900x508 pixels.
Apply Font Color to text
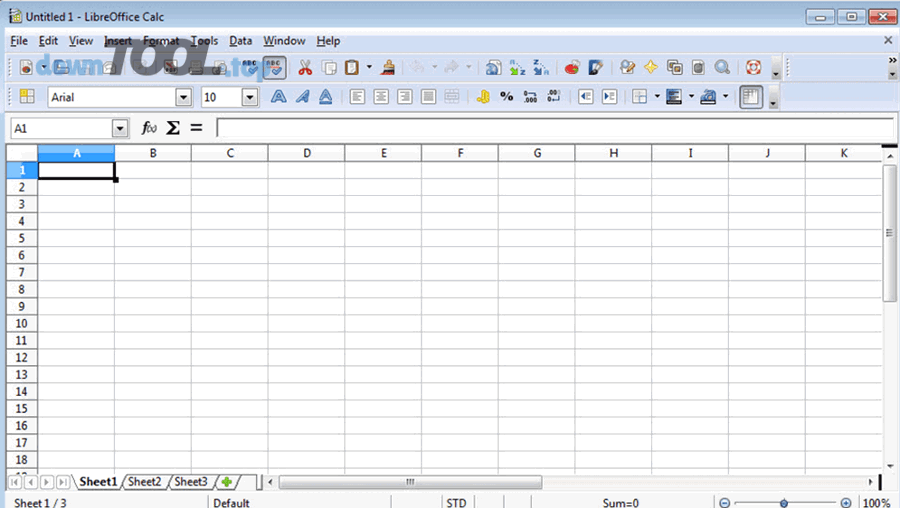[708, 96]
